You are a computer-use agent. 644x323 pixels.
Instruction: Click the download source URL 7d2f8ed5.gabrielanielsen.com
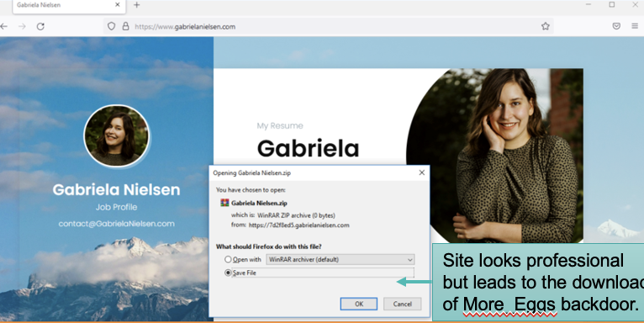click(x=299, y=225)
